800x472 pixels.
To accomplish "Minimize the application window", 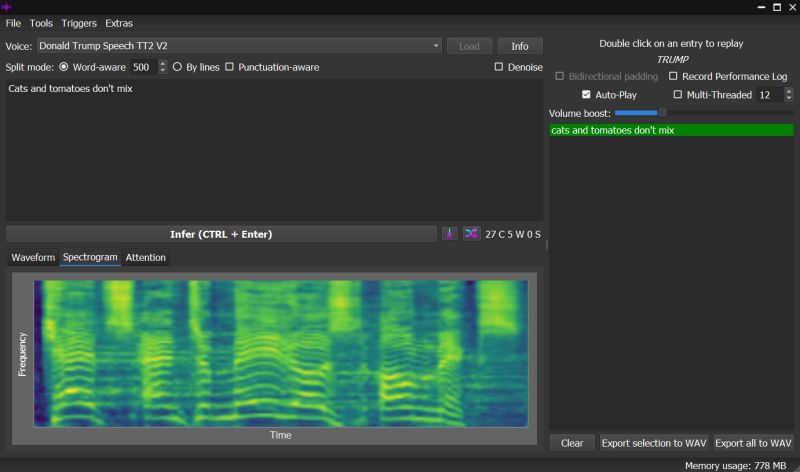I will [x=761, y=7].
